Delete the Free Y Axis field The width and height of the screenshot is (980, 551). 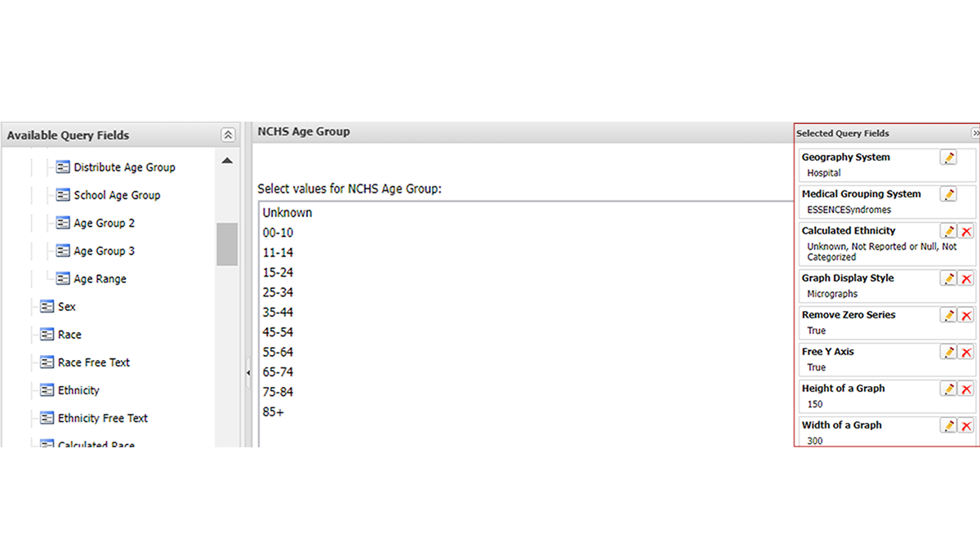[966, 352]
